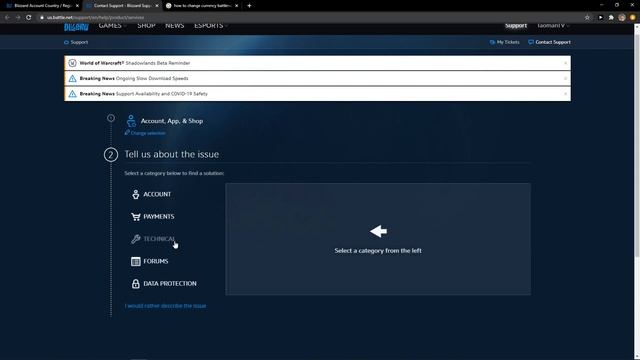Select the ACCOUNT category
Screen dimensions: 640x360
click(x=151, y=194)
